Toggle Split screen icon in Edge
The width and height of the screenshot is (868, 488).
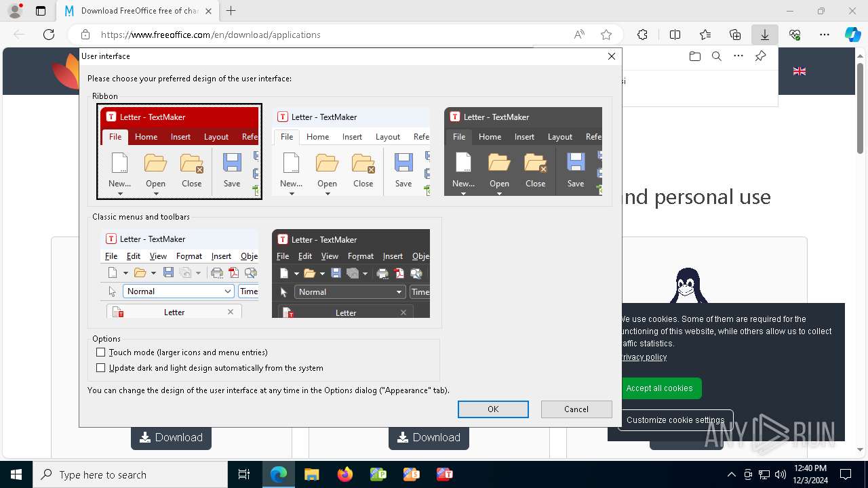675,35
